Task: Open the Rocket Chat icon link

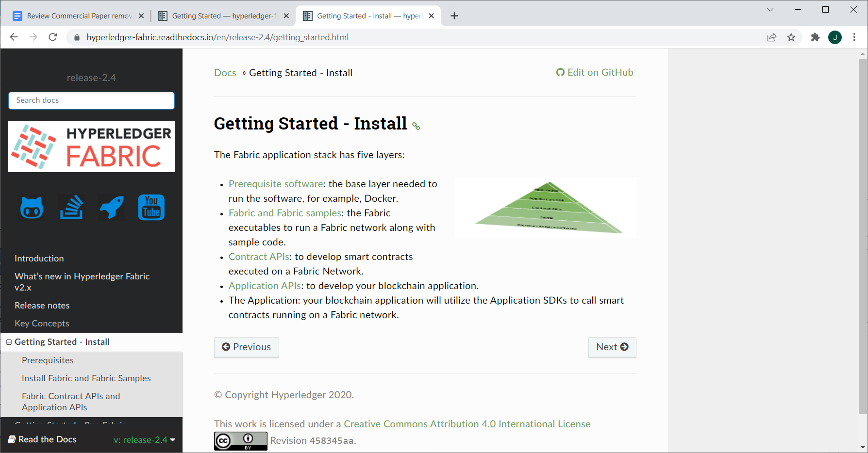Action: [112, 208]
